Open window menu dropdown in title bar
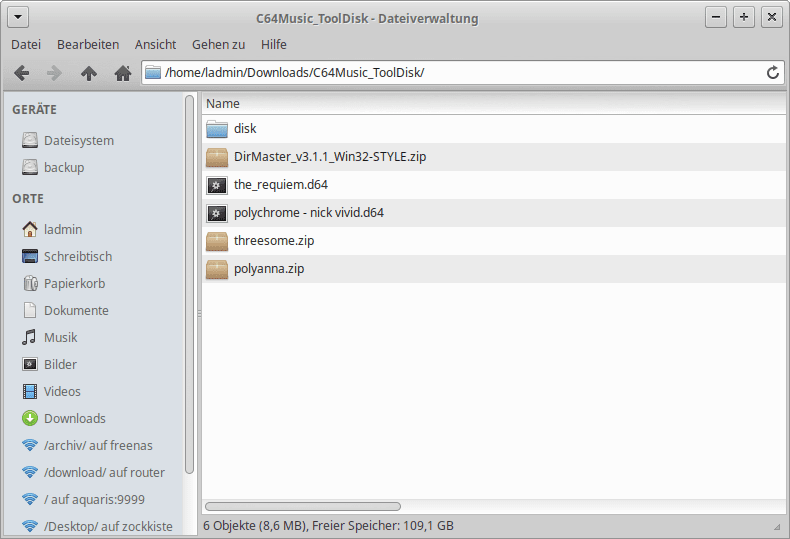 tap(18, 18)
